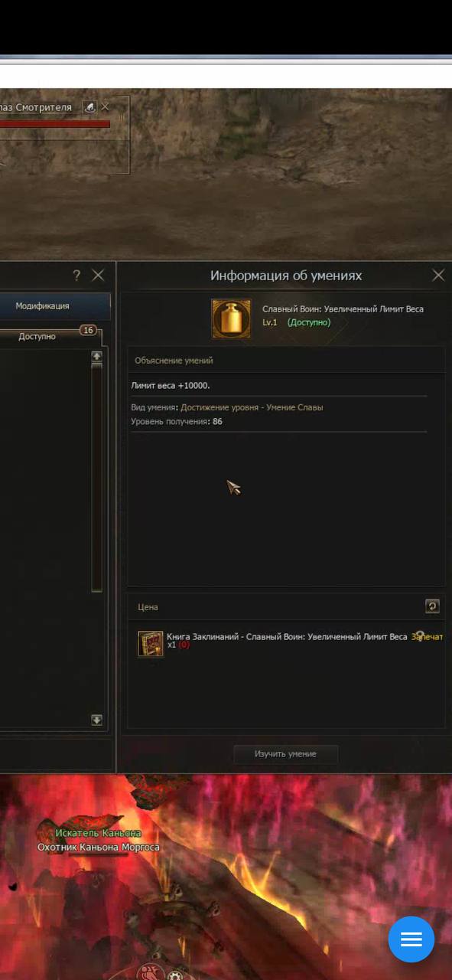Click the skill list scroll down arrow
The height and width of the screenshot is (980, 452).
(96, 720)
